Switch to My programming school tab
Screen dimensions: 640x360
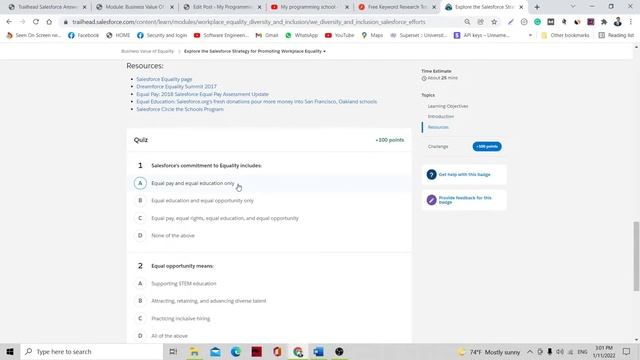309,7
